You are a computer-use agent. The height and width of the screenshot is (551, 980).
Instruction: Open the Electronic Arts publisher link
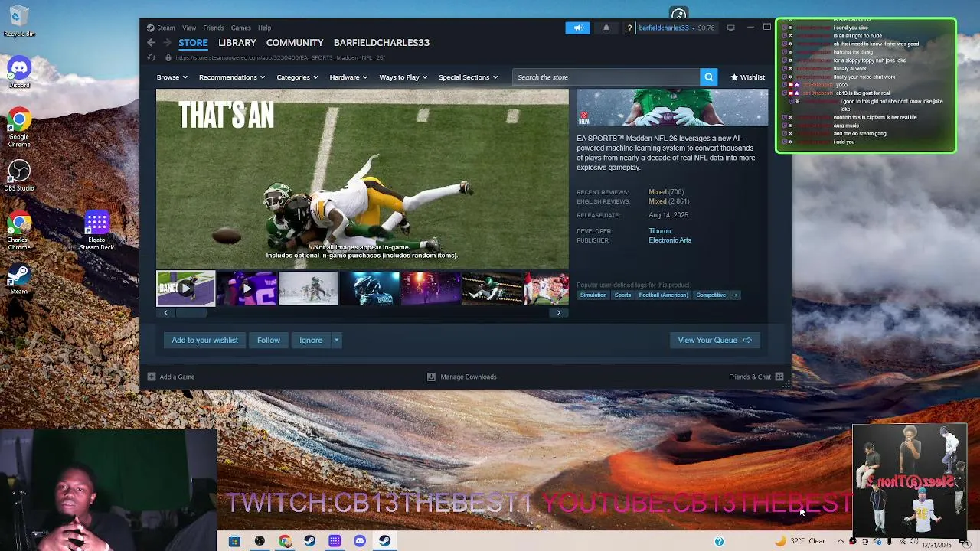(670, 240)
